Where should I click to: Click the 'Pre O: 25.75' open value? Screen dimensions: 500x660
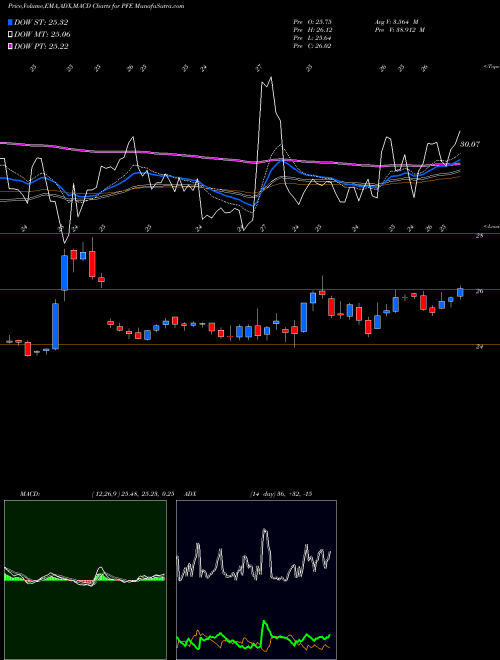pos(312,22)
